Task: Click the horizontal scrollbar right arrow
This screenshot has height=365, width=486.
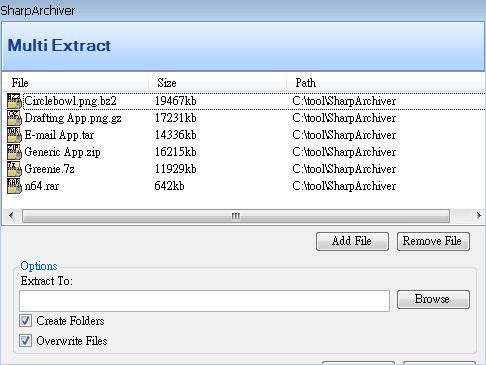Action: (x=479, y=216)
